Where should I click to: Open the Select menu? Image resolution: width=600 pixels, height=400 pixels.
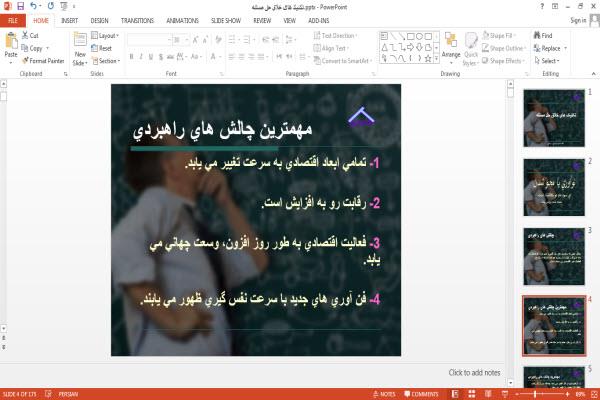click(547, 61)
